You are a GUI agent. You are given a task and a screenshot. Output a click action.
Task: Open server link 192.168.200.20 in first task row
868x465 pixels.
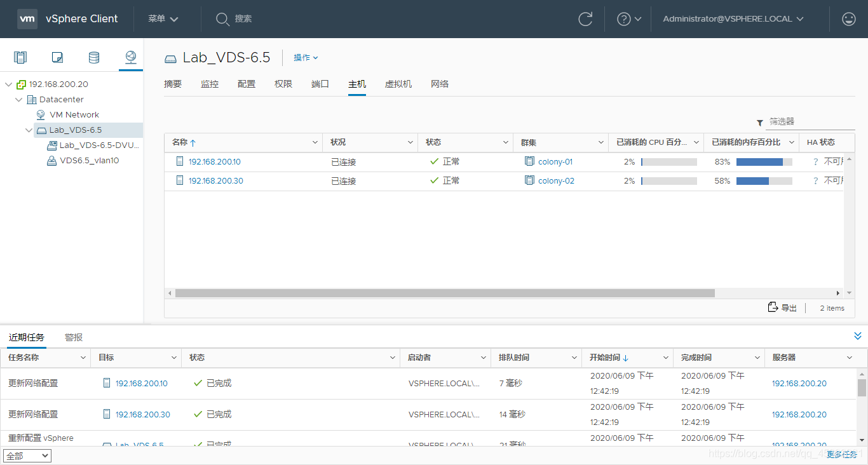tap(799, 383)
